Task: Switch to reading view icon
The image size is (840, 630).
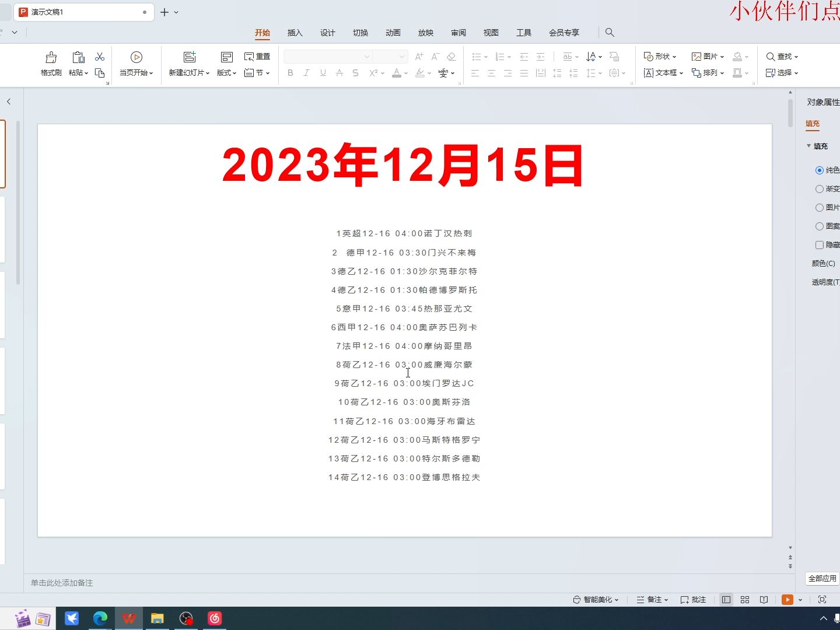Action: pyautogui.click(x=764, y=600)
